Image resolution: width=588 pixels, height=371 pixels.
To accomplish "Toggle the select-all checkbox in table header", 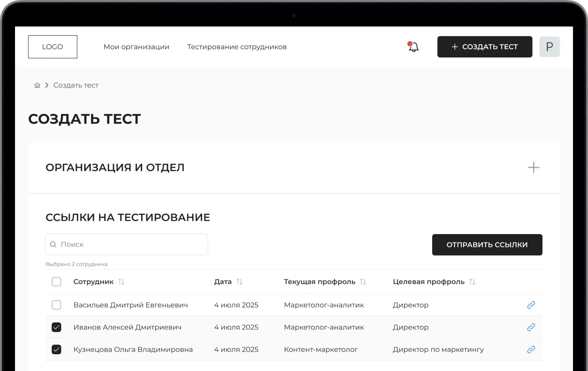I will pyautogui.click(x=57, y=282).
